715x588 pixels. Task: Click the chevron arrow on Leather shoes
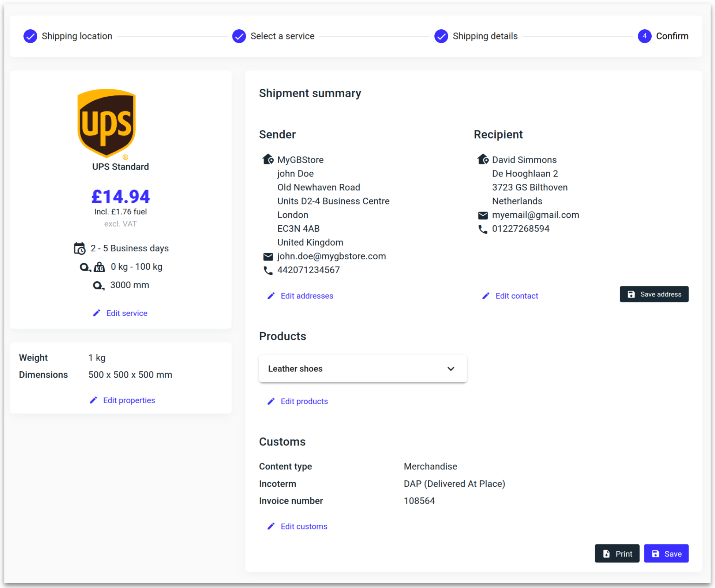pos(451,368)
